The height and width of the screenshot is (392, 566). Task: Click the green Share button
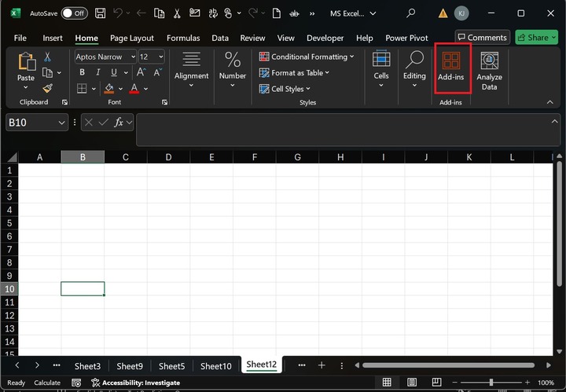coord(535,38)
